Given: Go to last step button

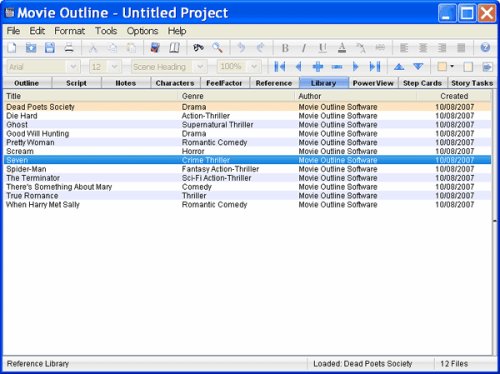Looking at the screenshot, I should click(x=375, y=67).
